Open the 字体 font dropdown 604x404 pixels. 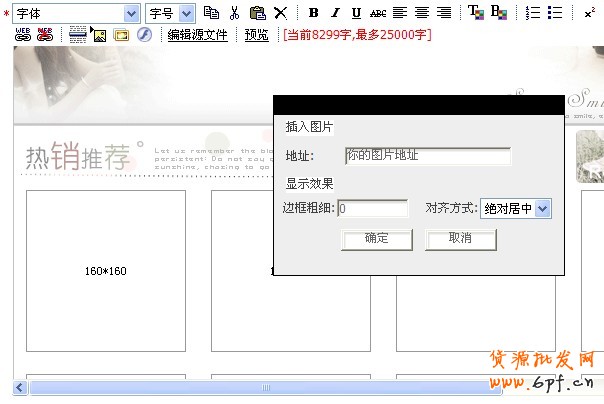coord(131,13)
